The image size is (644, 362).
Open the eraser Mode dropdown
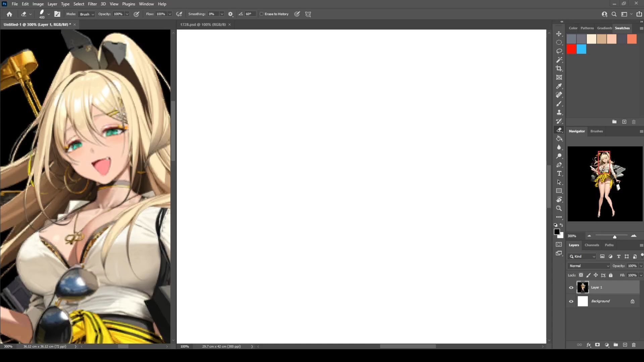(x=87, y=14)
